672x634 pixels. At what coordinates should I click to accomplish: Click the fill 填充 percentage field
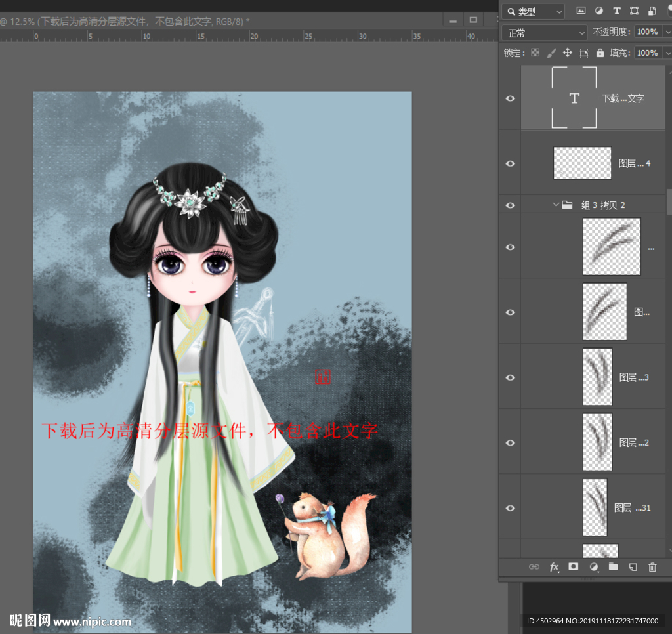[646, 53]
